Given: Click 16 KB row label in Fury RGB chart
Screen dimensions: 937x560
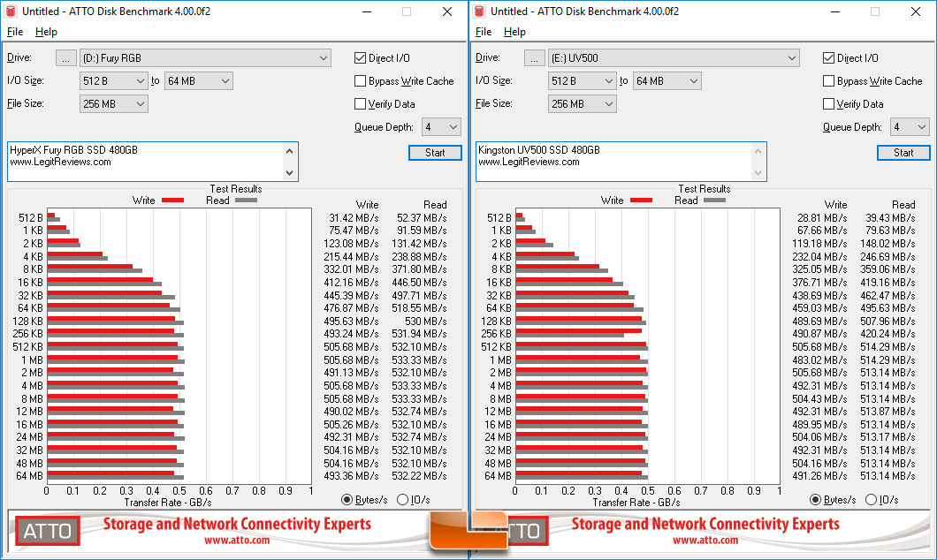Looking at the screenshot, I should point(30,283).
